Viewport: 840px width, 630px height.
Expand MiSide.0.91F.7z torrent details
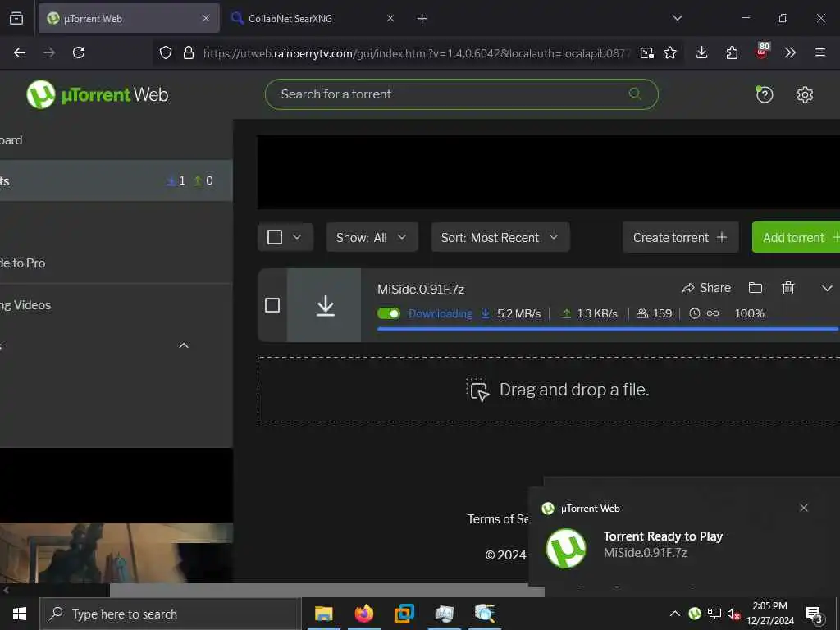pos(827,288)
